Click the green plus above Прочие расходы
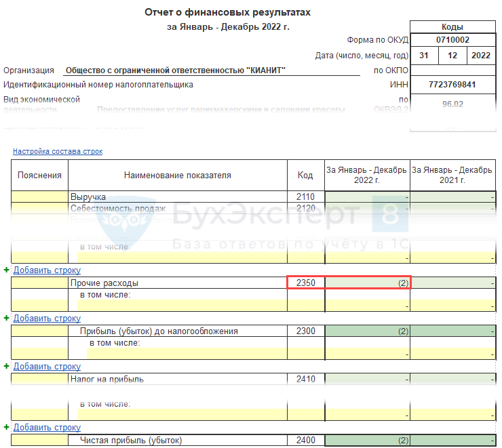 (6, 270)
